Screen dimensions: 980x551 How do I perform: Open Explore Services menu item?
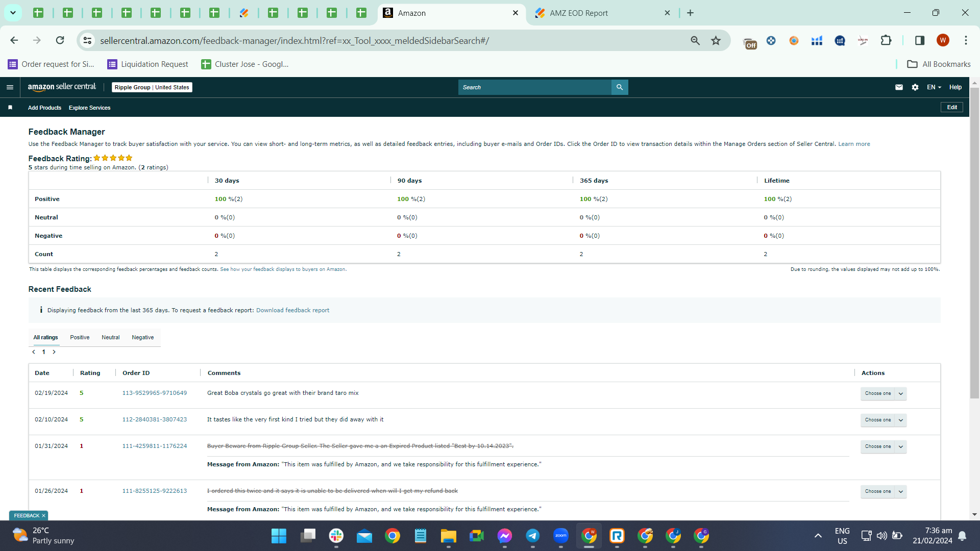point(90,108)
